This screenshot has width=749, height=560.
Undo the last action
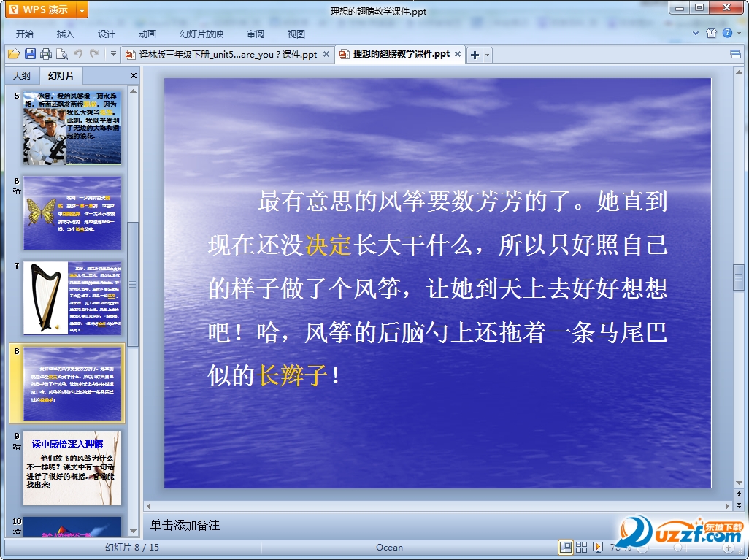tap(78, 54)
